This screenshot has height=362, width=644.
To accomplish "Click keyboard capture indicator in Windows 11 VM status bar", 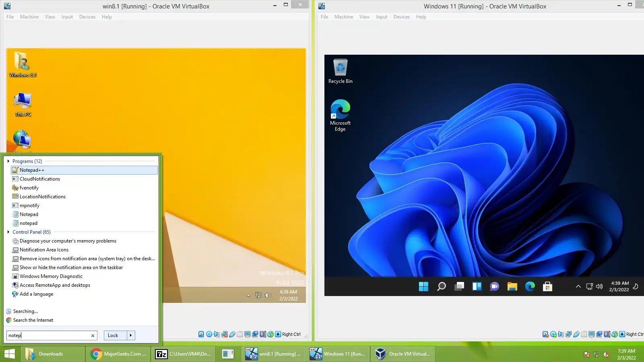I will point(622,334).
